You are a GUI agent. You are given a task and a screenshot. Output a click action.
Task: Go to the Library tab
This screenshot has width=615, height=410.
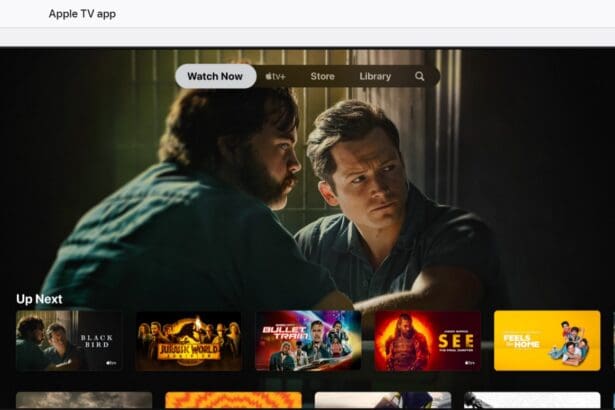pos(375,77)
